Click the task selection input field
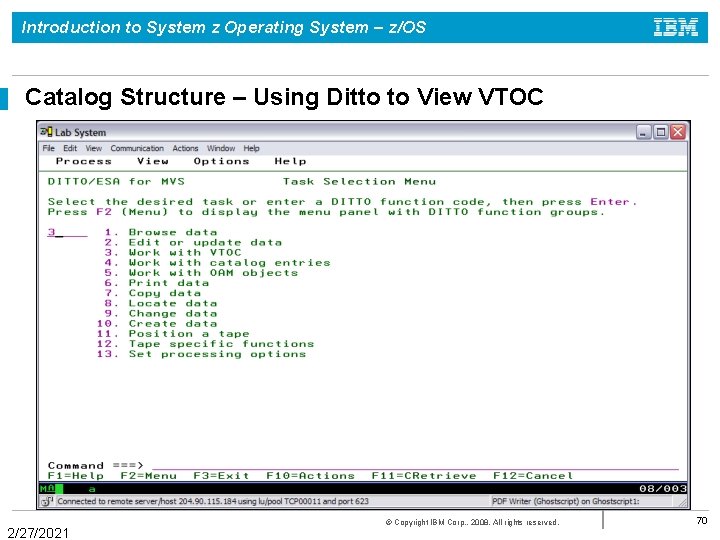Image resolution: width=720 pixels, height=540 pixels. 67,232
